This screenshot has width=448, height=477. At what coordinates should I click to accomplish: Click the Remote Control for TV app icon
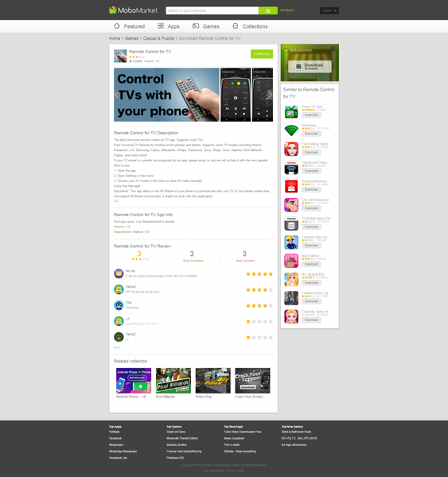[x=120, y=56]
